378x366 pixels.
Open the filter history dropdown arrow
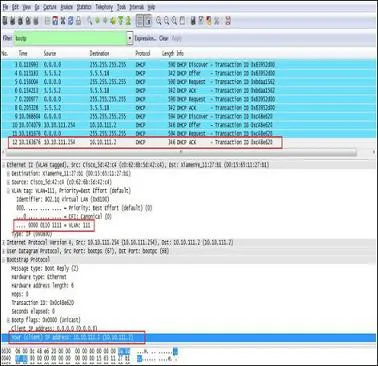point(130,38)
